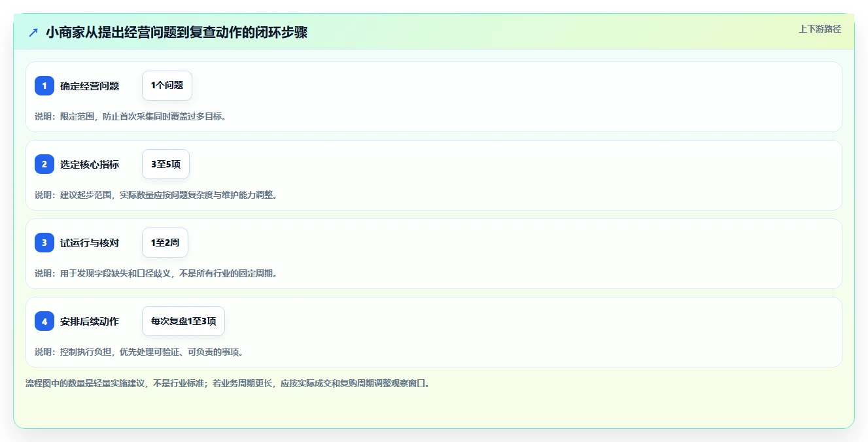This screenshot has height=442, width=868.
Task: Click the step label 试运行与核对
Action: (x=90, y=243)
